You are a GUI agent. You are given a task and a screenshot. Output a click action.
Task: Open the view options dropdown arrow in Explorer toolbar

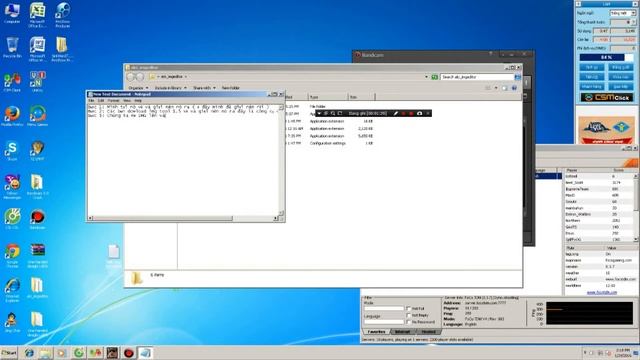point(496,88)
